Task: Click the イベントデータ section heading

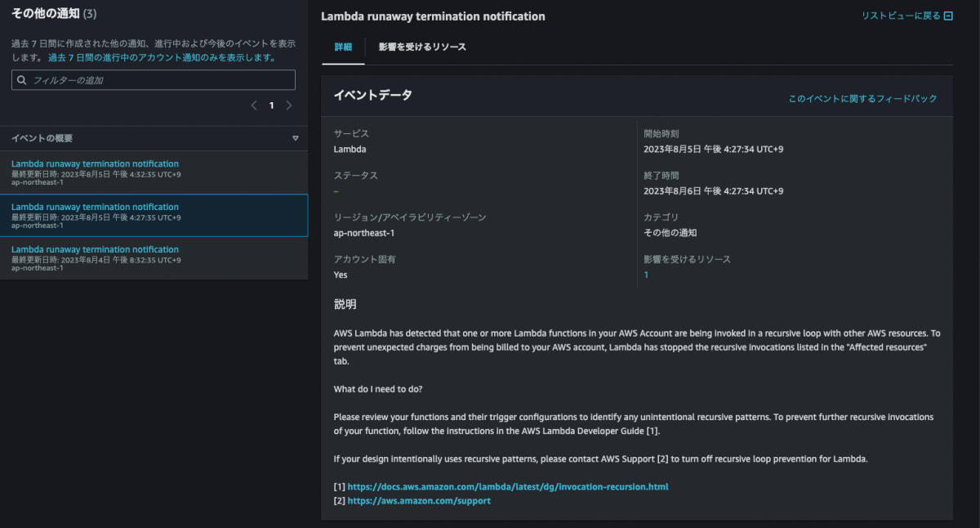Action: [x=372, y=95]
